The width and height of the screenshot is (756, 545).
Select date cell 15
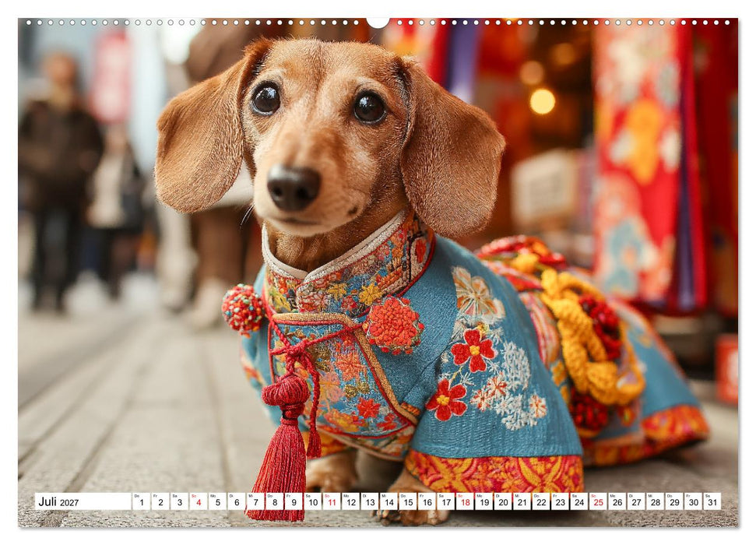(408, 501)
